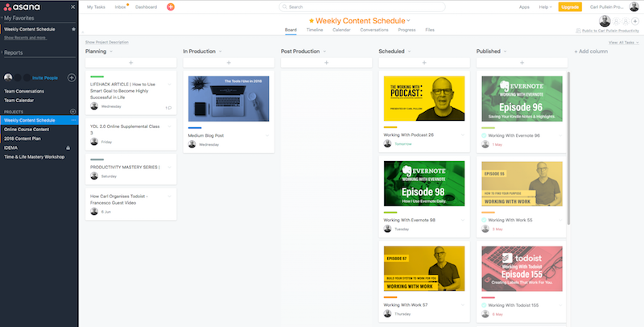Click the orange quick add plus button
The height and width of the screenshot is (327, 644).
click(x=171, y=7)
